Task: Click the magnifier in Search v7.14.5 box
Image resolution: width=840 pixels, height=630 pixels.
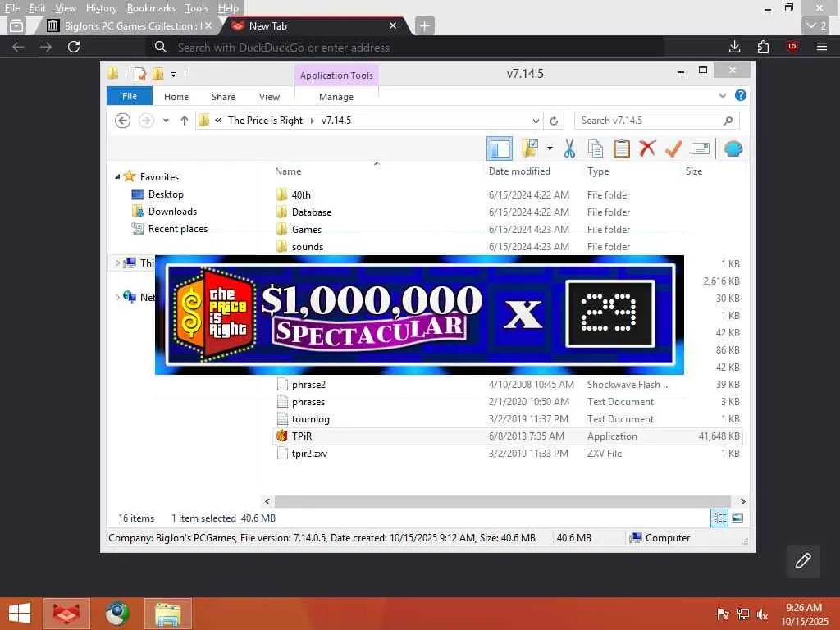Action: pyautogui.click(x=728, y=121)
